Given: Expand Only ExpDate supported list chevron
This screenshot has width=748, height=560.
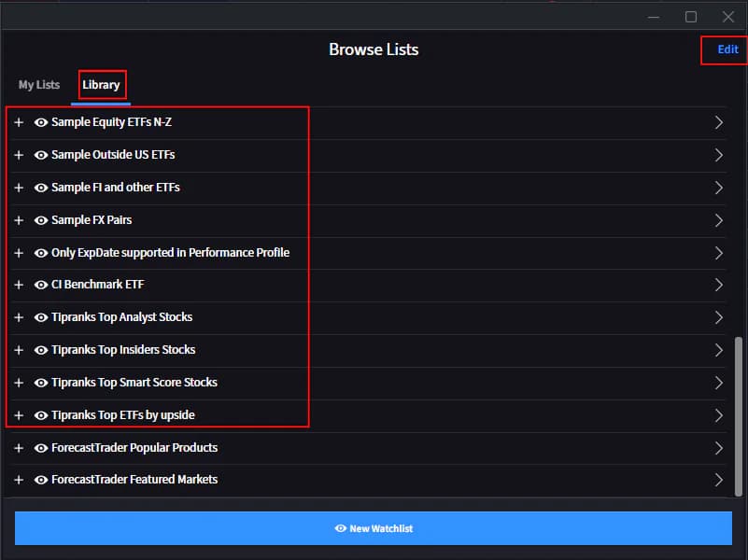Looking at the screenshot, I should [x=719, y=253].
